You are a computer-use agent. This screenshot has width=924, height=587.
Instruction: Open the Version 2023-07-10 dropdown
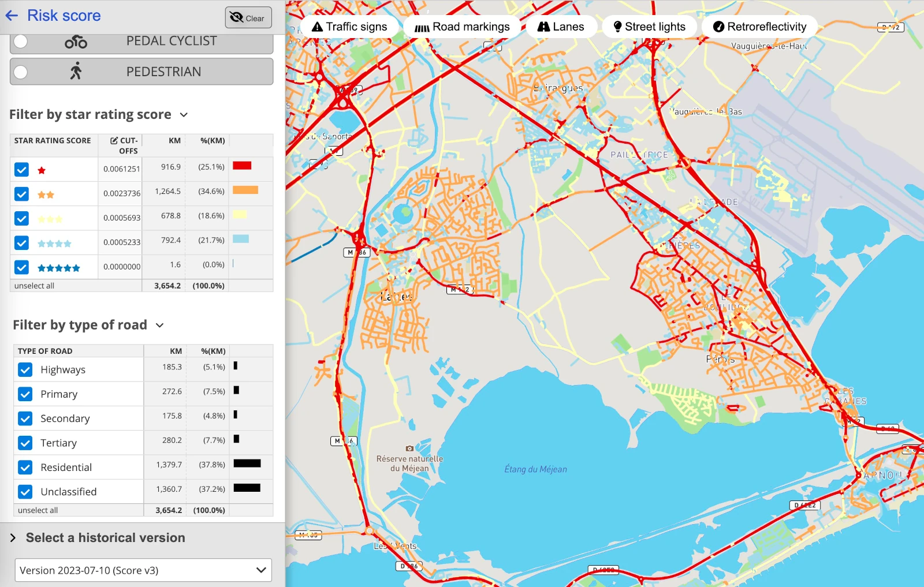click(143, 570)
